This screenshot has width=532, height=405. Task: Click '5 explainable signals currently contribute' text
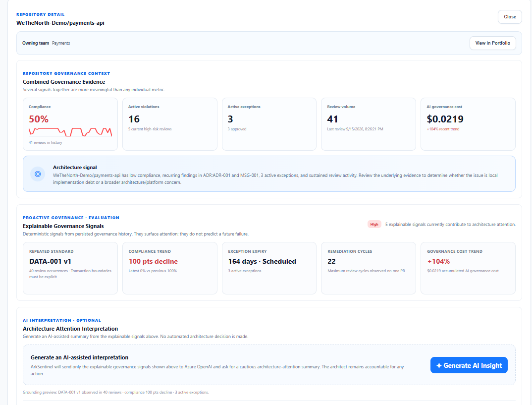pos(450,225)
